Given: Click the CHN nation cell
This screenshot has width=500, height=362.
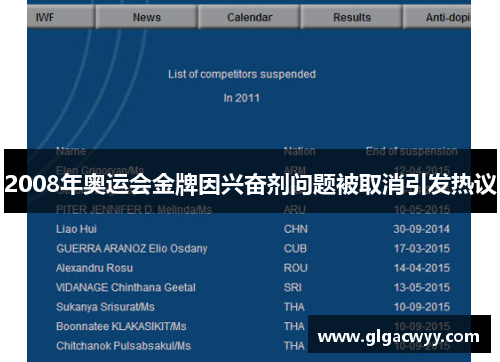Looking at the screenshot, I should (296, 229).
